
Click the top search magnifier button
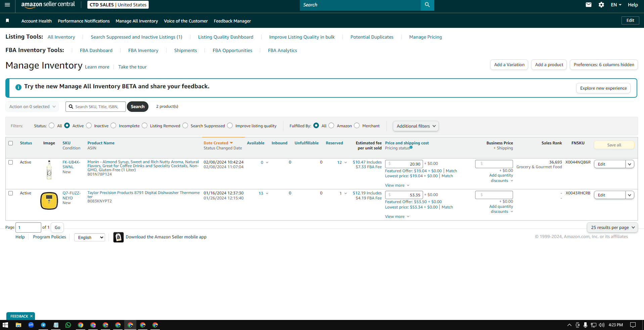click(x=427, y=5)
